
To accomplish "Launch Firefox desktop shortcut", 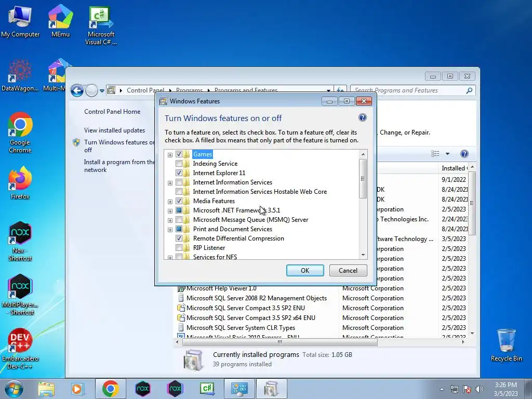I will pyautogui.click(x=20, y=183).
